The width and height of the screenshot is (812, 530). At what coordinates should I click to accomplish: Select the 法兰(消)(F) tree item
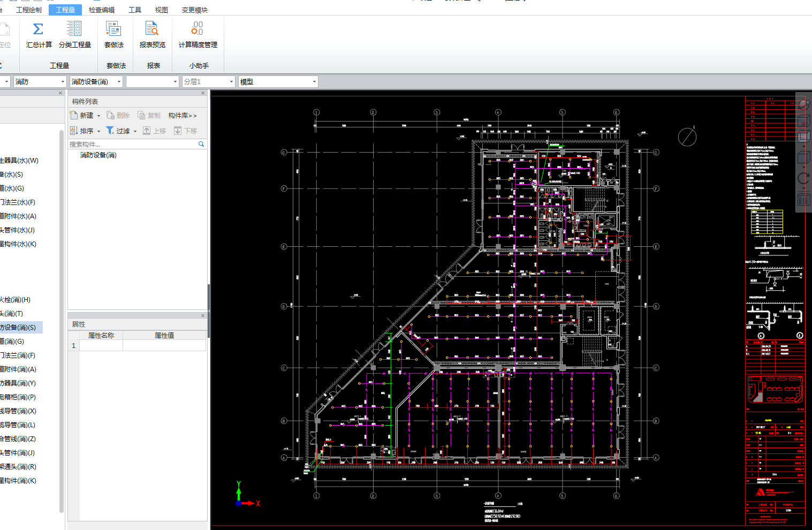click(18, 355)
